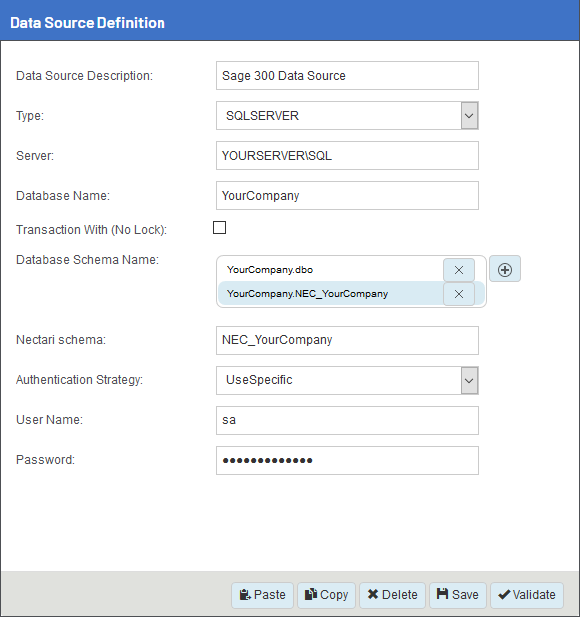This screenshot has width=580, height=617.
Task: Select the YourCompany.dbo schema row
Action: [331, 270]
